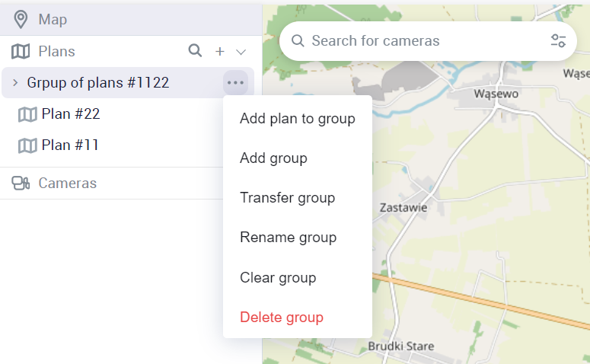Choose 'Add group' from context menu
The image size is (590, 364).
point(273,158)
